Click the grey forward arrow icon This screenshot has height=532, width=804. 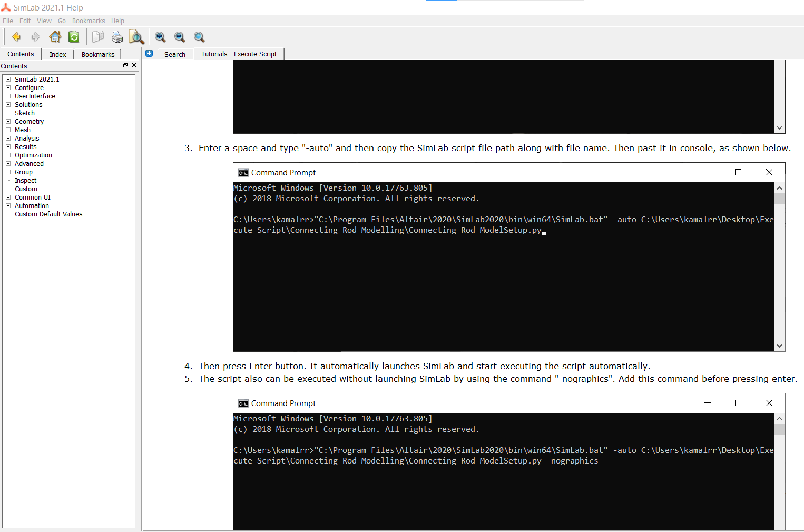(x=35, y=37)
